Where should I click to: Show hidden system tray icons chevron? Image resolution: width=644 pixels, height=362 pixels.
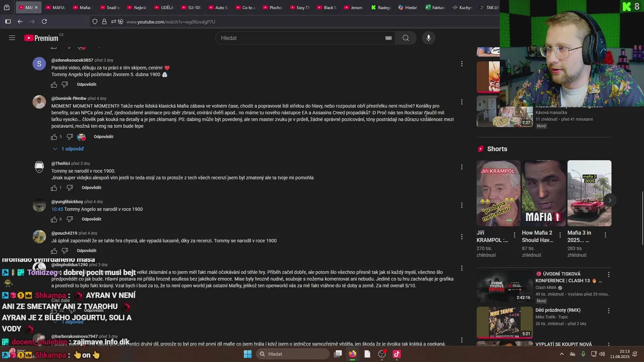[x=562, y=354]
